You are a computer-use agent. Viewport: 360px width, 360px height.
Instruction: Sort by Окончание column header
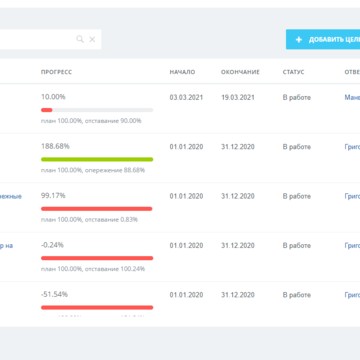point(240,72)
